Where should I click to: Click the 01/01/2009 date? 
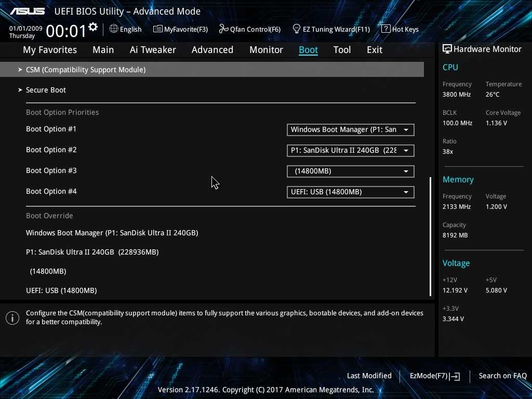tap(26, 29)
